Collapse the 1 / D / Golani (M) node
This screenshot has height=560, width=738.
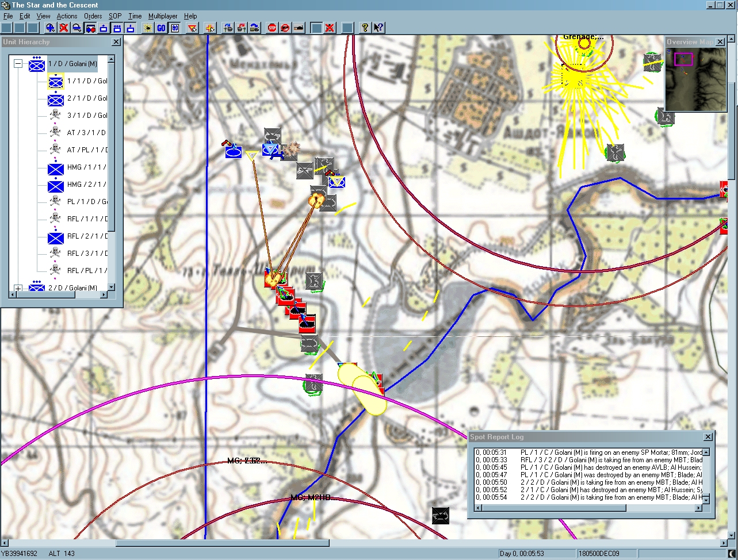pos(18,64)
